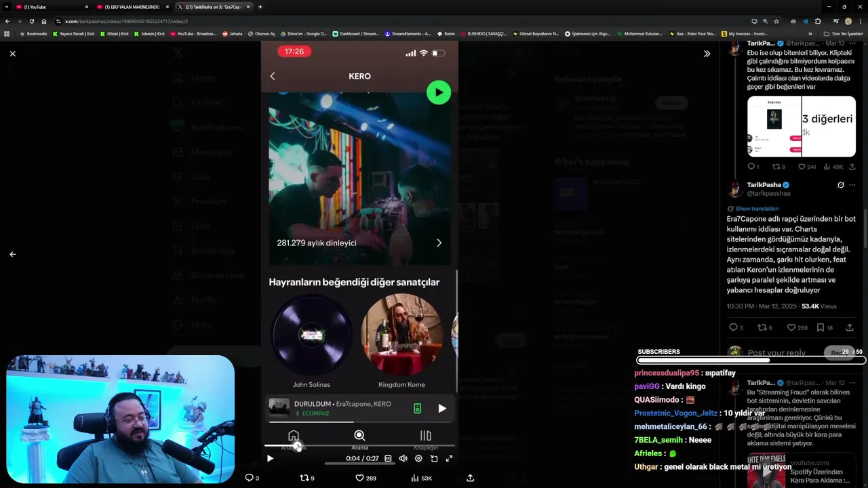Mute the video volume
Screen dimensions: 868x488
coord(403,458)
